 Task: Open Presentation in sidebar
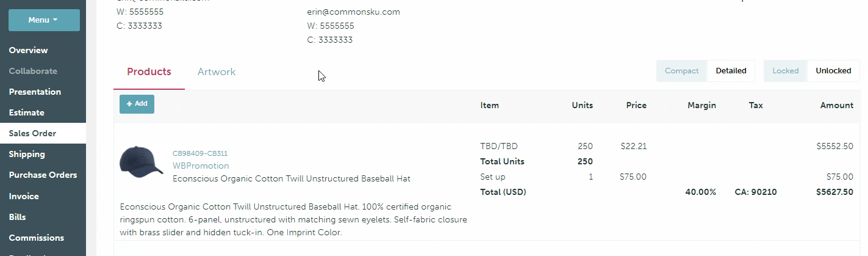coord(35,92)
